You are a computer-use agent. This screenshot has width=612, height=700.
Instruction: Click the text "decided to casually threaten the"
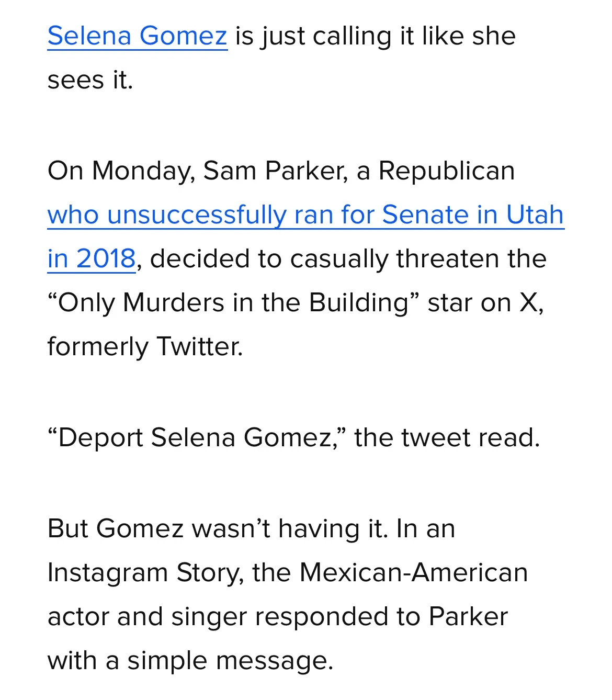coord(348,259)
